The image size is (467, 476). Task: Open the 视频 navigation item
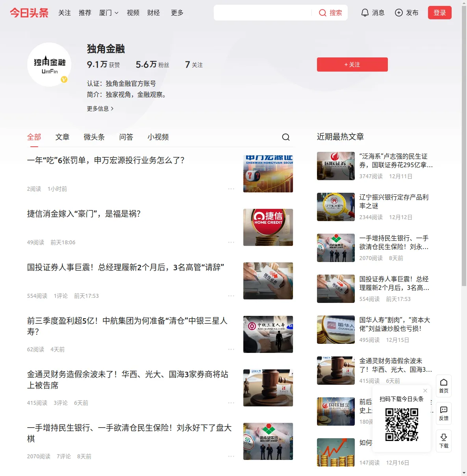point(133,13)
